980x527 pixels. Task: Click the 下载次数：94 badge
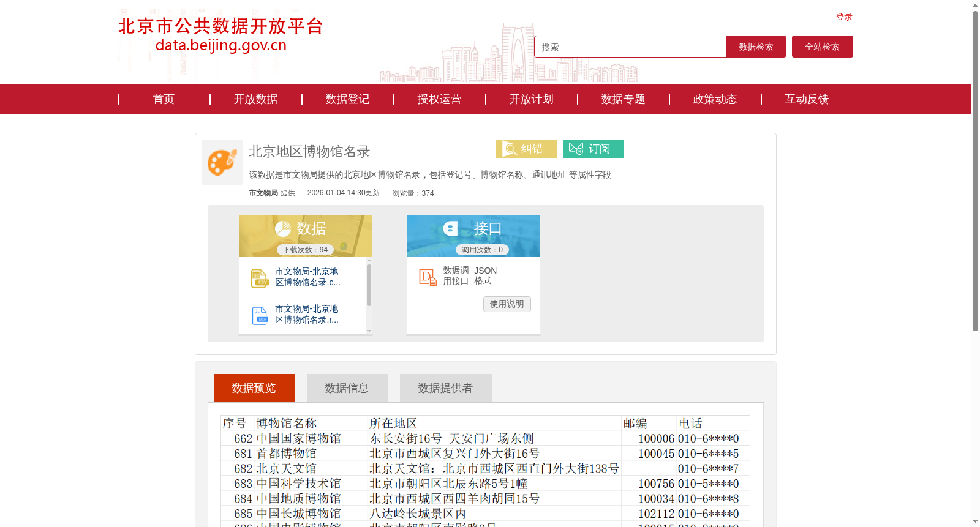click(x=305, y=250)
